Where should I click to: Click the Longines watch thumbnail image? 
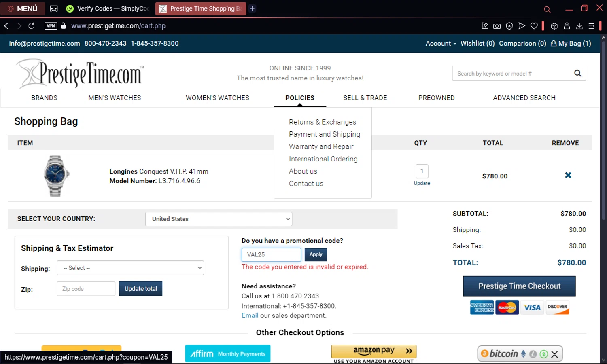click(56, 176)
